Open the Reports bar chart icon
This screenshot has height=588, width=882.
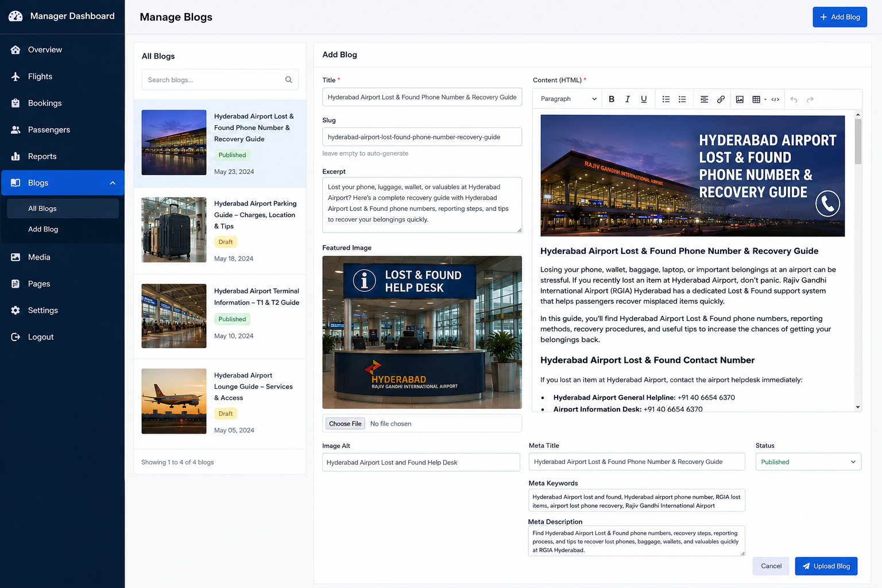pos(16,156)
